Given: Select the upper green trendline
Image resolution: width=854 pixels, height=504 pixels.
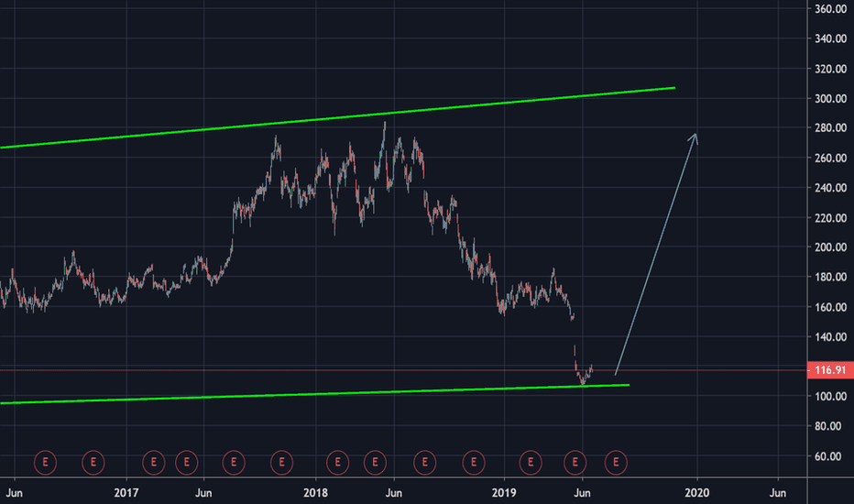Looking at the screenshot, I should pos(338,117).
